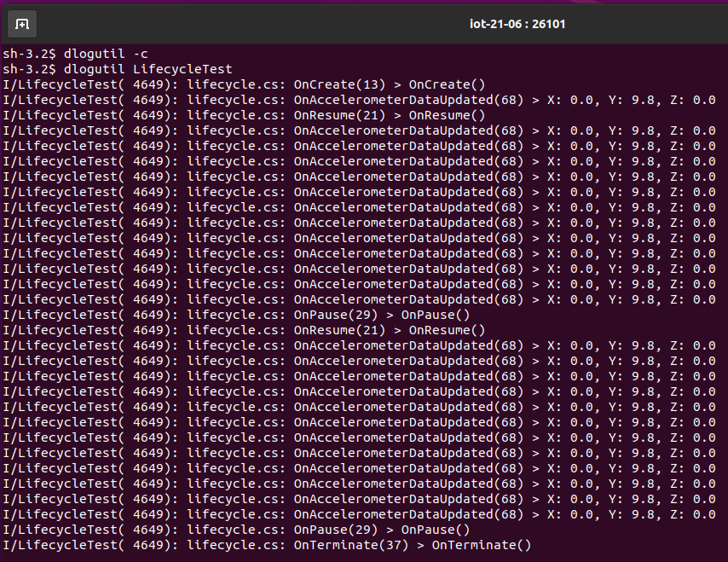Click the 'dlogutil LifecycleTest' command line
Image resolution: width=728 pixels, height=562 pixels.
coord(118,69)
